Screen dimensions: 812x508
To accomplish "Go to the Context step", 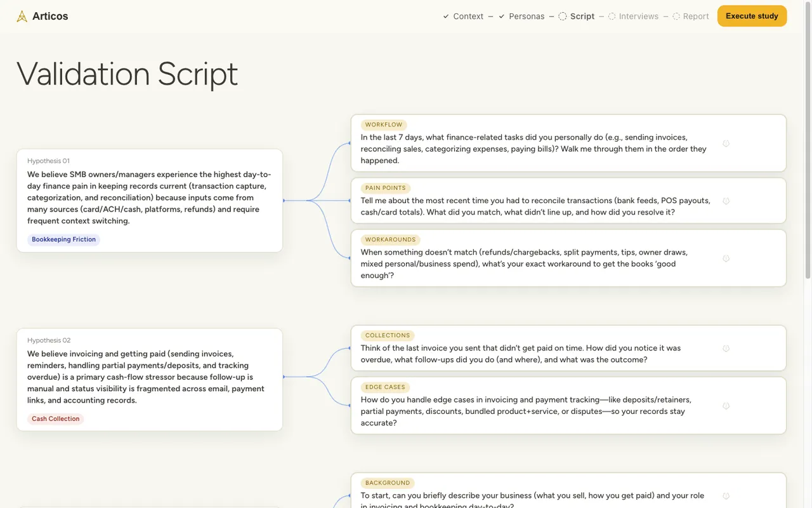I will coord(468,17).
